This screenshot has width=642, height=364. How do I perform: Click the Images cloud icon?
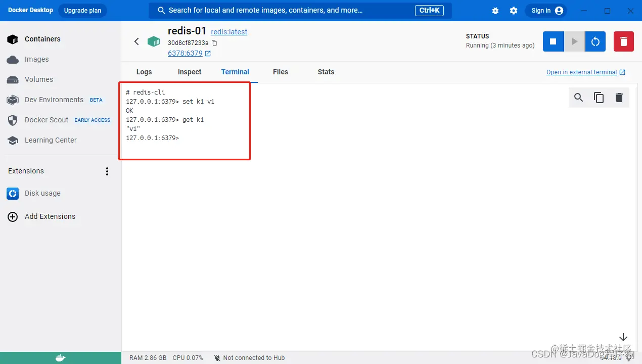tap(13, 60)
